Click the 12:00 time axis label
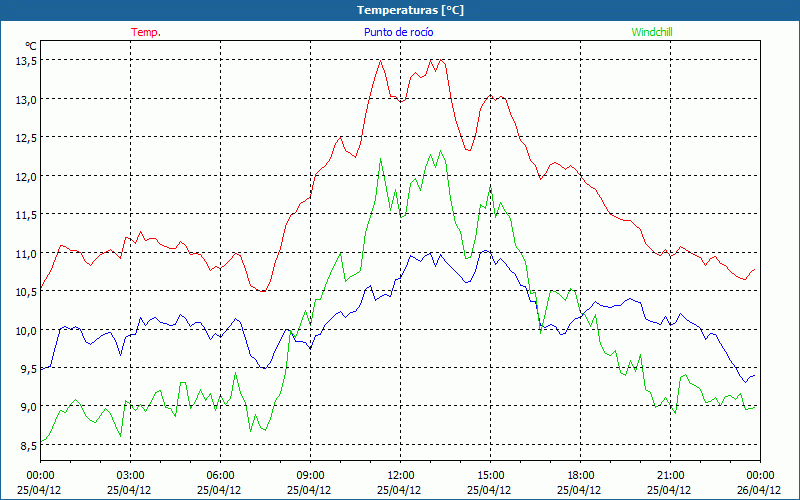800x500 pixels. click(x=401, y=476)
